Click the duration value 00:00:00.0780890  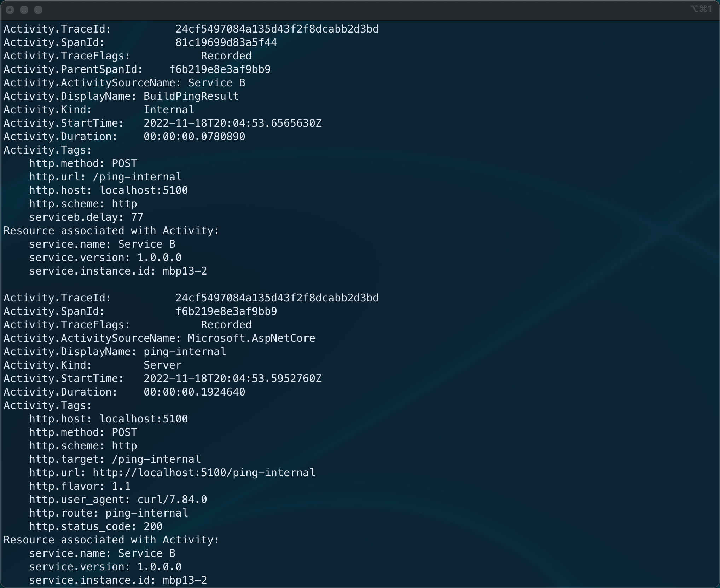click(x=194, y=137)
